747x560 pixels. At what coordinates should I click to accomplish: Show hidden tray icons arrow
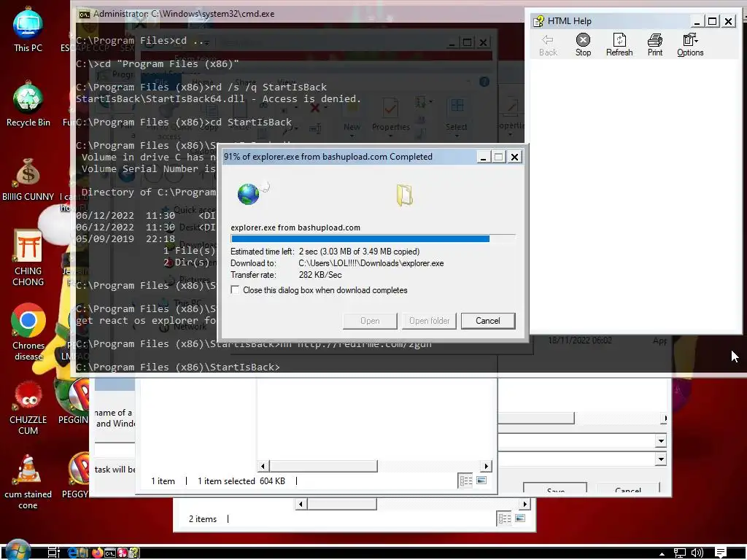[x=662, y=553]
